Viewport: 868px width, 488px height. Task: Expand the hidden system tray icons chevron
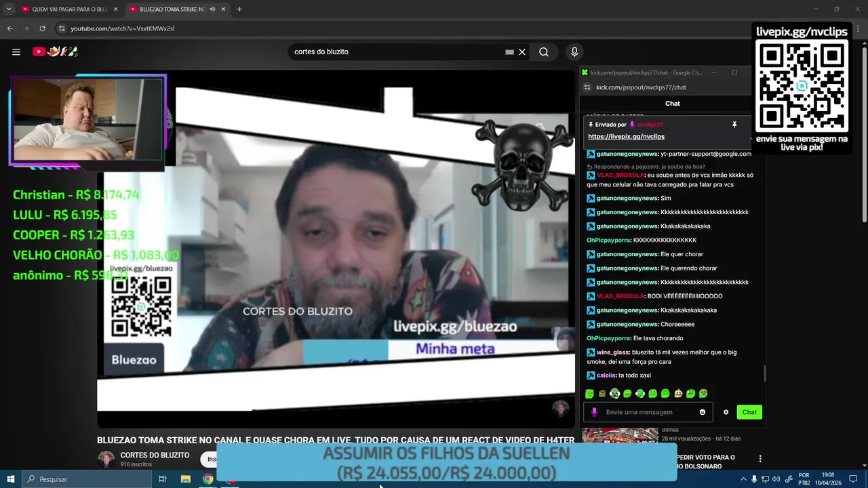743,479
